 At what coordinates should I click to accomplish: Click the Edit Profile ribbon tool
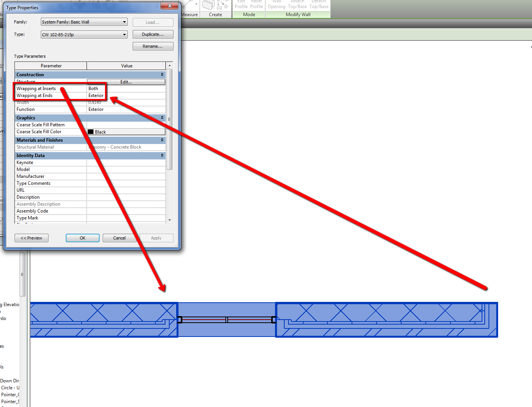[241, 4]
